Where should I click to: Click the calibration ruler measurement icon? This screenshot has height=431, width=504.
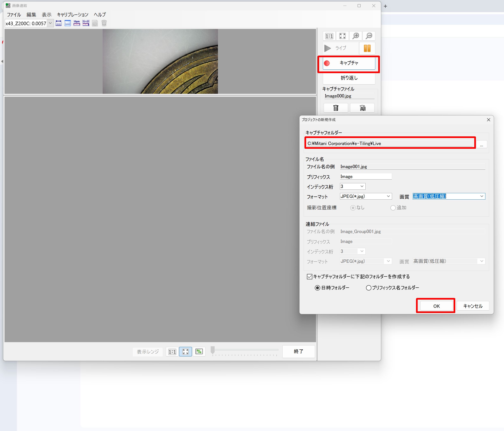click(58, 23)
